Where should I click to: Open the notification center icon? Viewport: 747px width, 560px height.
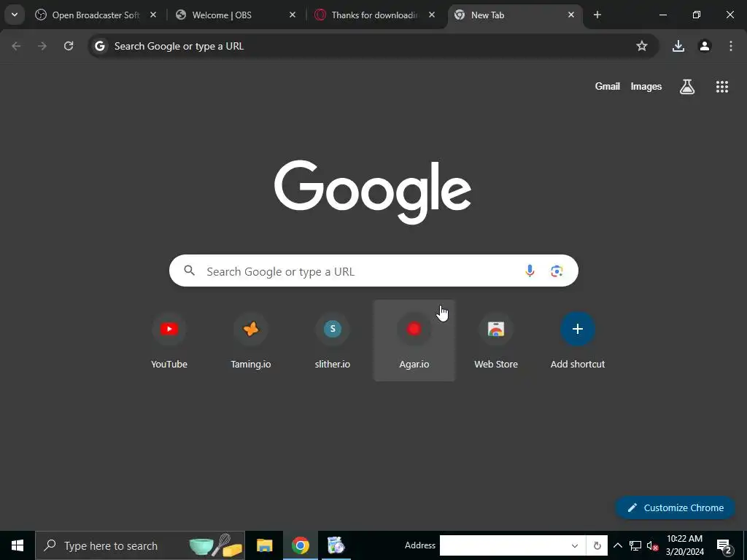coord(724,545)
